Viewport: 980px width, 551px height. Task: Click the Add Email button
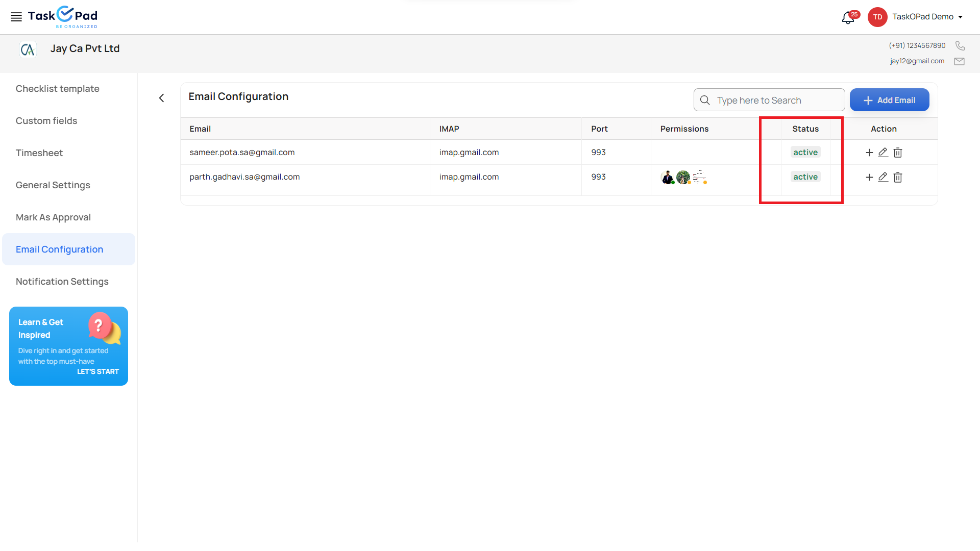pos(889,101)
